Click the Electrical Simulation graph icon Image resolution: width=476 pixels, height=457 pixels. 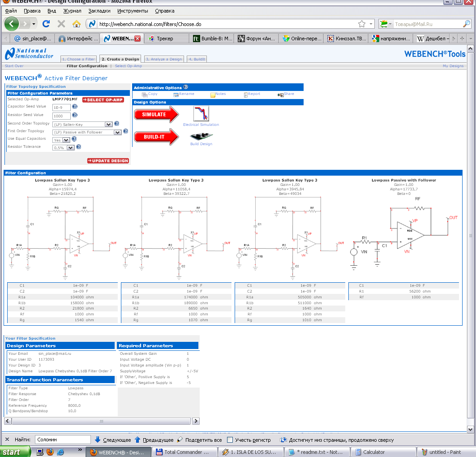[201, 113]
